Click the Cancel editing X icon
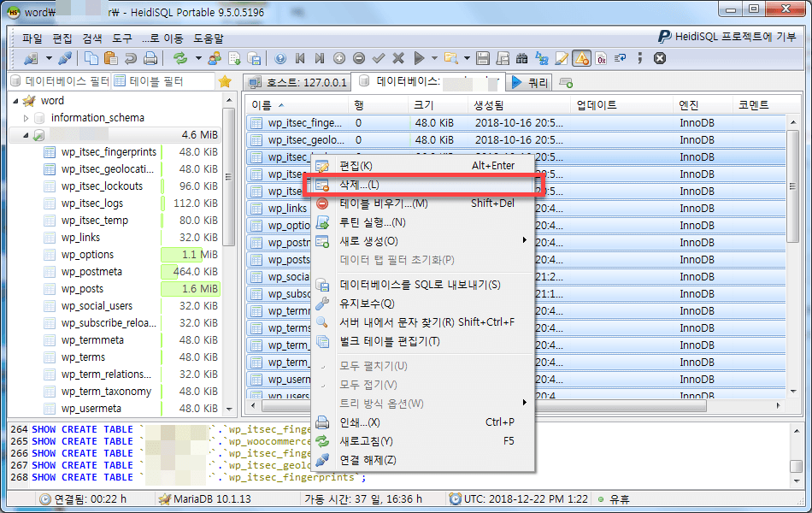Viewport: 812px width, 513px height. pyautogui.click(x=398, y=58)
